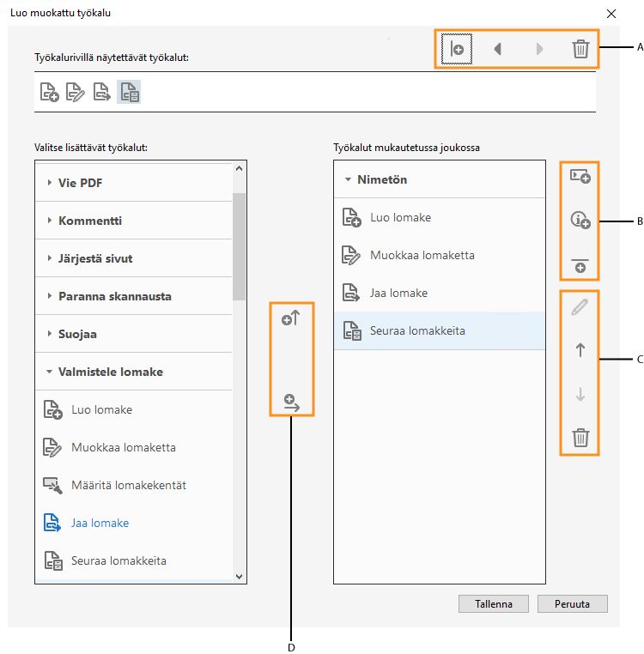The width and height of the screenshot is (644, 654).
Task: Click the scroll down arrow of left list
Action: click(x=240, y=578)
